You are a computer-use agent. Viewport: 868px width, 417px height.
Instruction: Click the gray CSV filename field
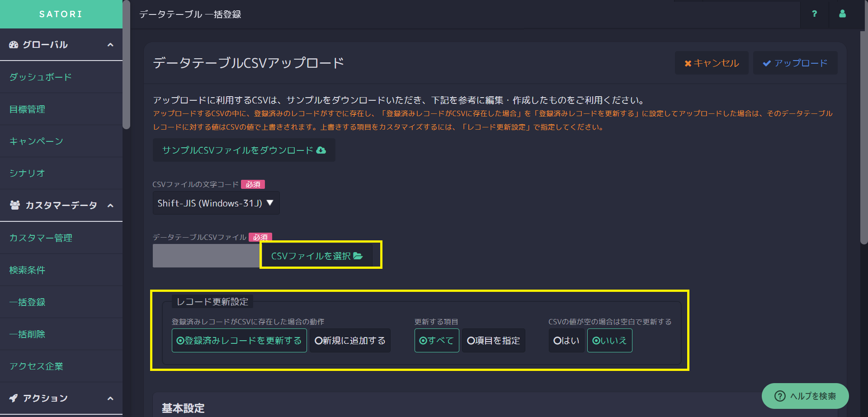pos(206,256)
